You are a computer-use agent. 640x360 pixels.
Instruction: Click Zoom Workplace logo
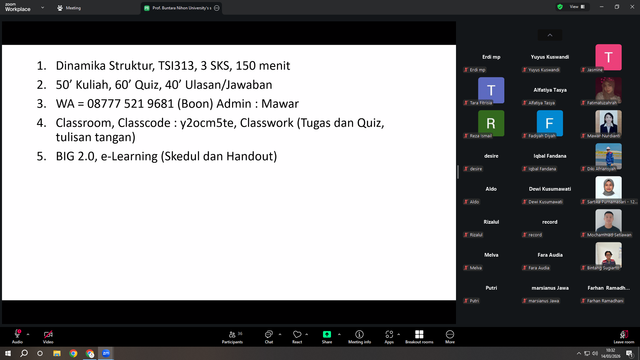(18, 7)
